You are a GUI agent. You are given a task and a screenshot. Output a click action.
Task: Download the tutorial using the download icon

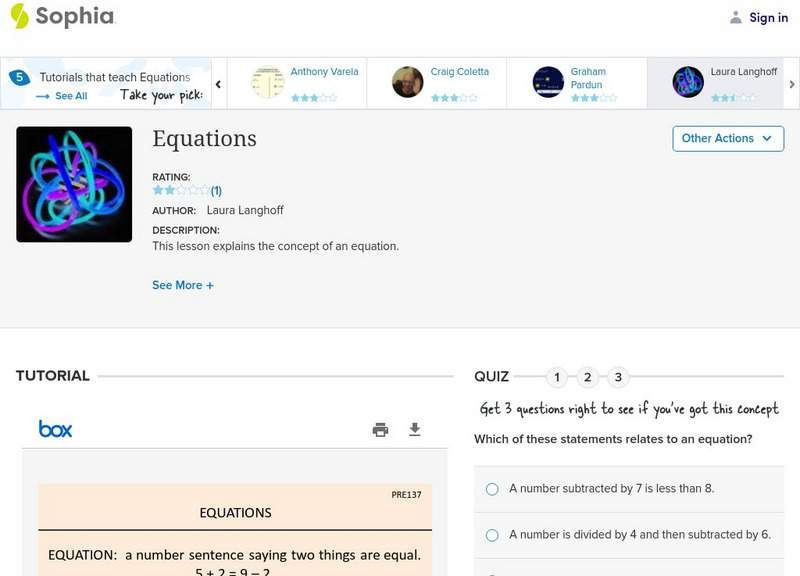tap(415, 430)
